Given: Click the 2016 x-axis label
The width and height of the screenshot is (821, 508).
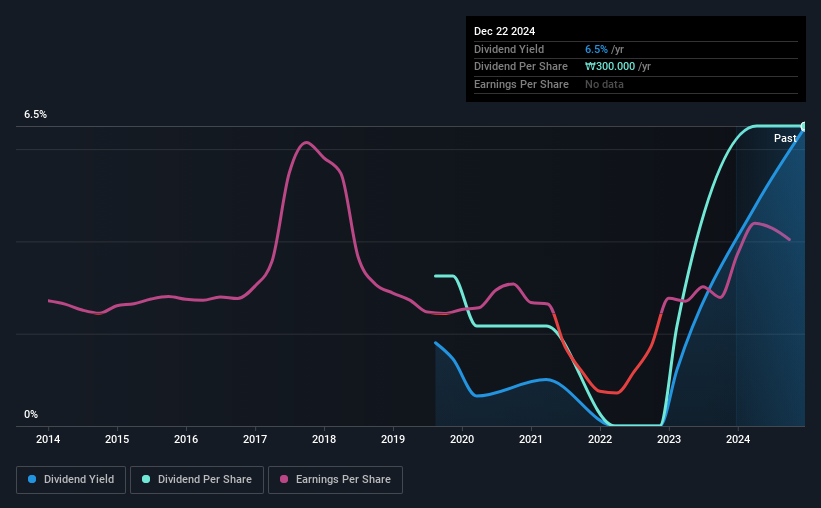Looking at the screenshot, I should 186,439.
